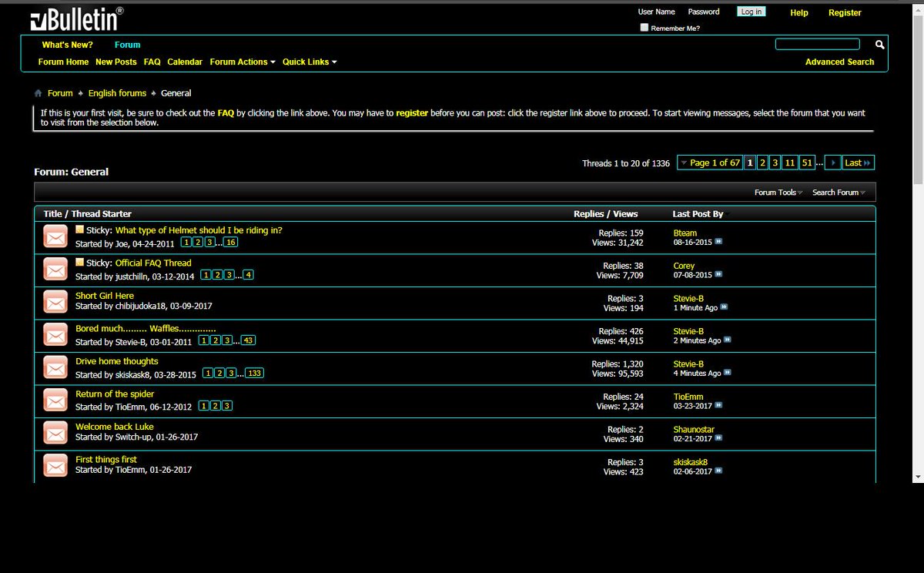Open Stevie-B profile on Short Girl row

coord(688,298)
